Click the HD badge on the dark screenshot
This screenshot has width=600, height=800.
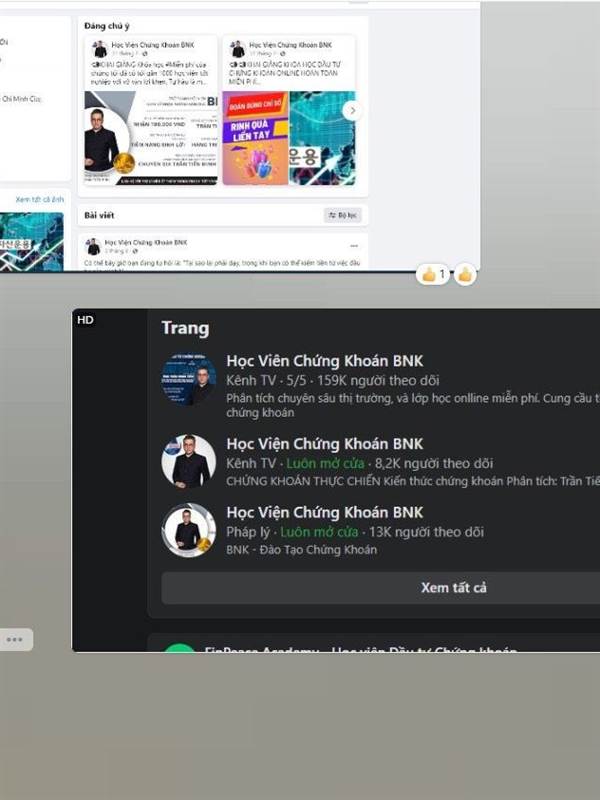tap(85, 320)
